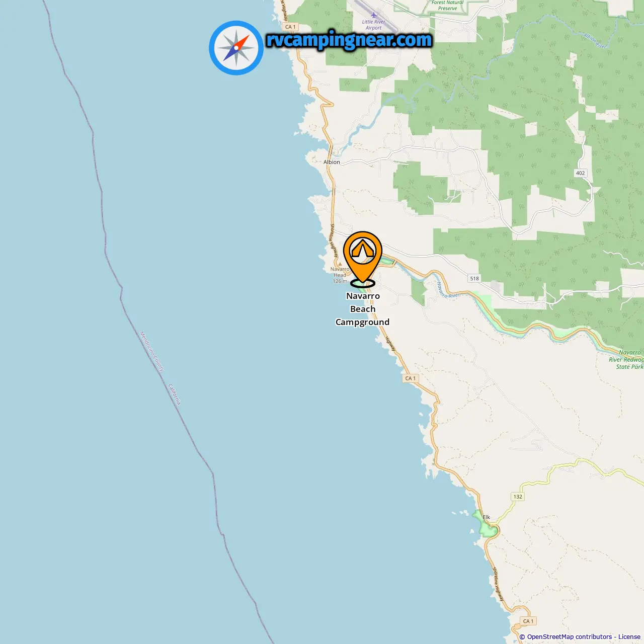Open the rvcampingnear.com site title
The width and height of the screenshot is (644, 644).
pos(349,40)
